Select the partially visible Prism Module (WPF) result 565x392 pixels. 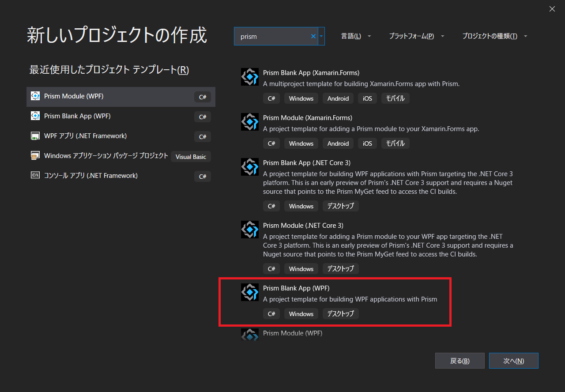[x=293, y=334]
